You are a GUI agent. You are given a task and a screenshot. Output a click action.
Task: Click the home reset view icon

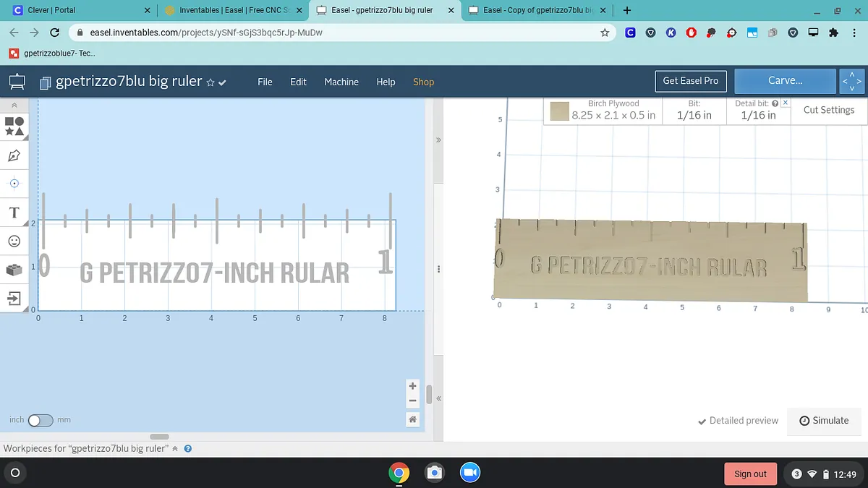[x=412, y=419]
